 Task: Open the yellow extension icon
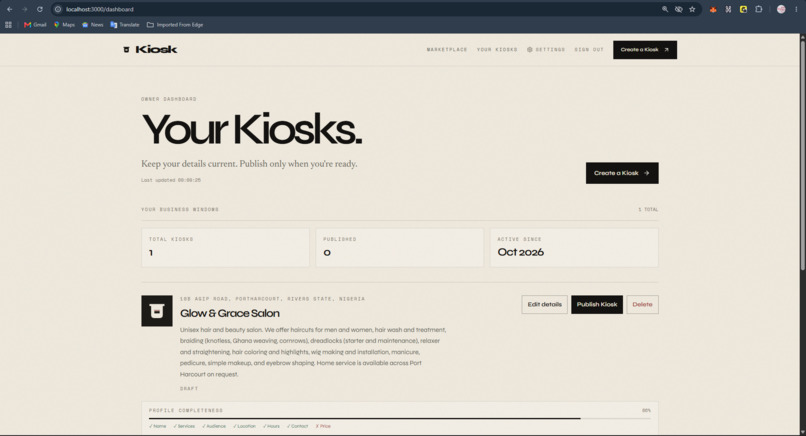coord(743,9)
